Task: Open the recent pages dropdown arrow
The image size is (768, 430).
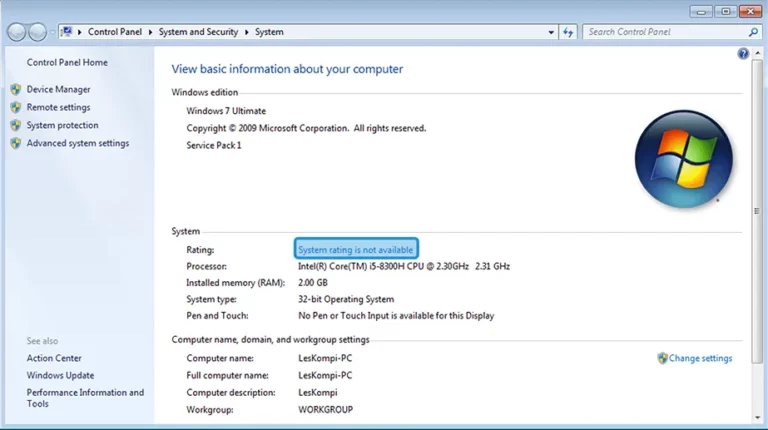Action: (52, 32)
